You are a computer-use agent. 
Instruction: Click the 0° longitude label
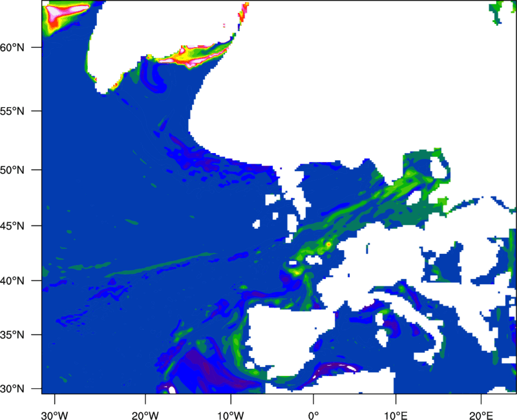[313, 415]
